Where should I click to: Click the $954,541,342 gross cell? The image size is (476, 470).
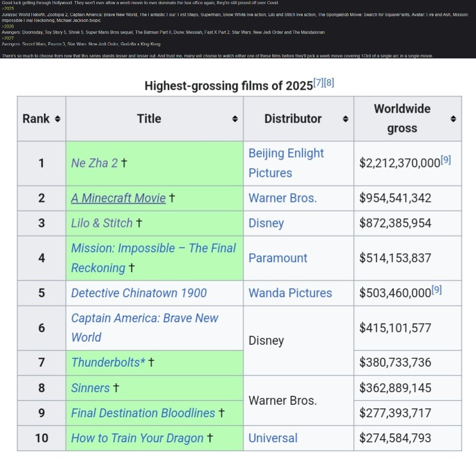(x=408, y=198)
